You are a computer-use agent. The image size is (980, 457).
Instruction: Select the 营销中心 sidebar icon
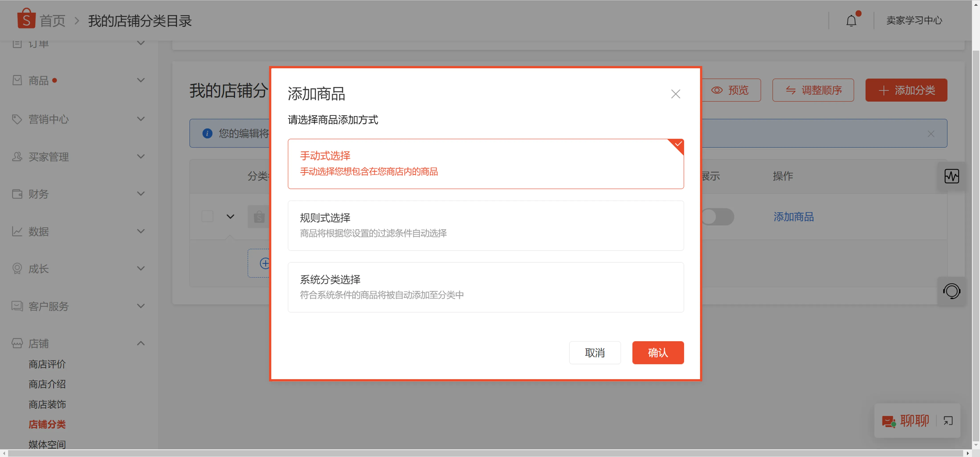point(17,119)
